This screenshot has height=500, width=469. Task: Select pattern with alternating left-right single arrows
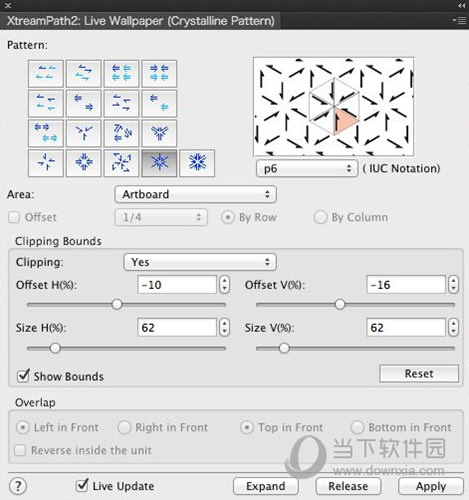coord(83,73)
